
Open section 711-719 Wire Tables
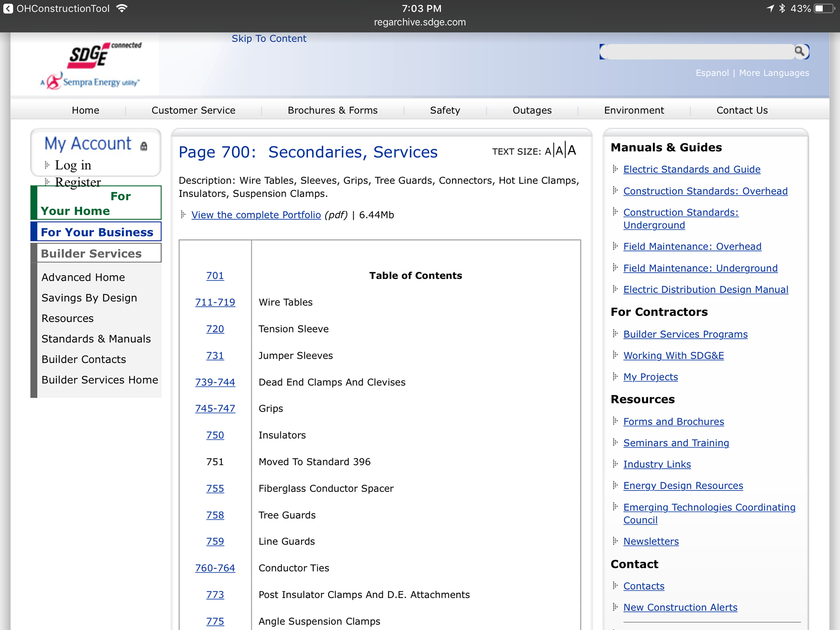click(x=215, y=302)
